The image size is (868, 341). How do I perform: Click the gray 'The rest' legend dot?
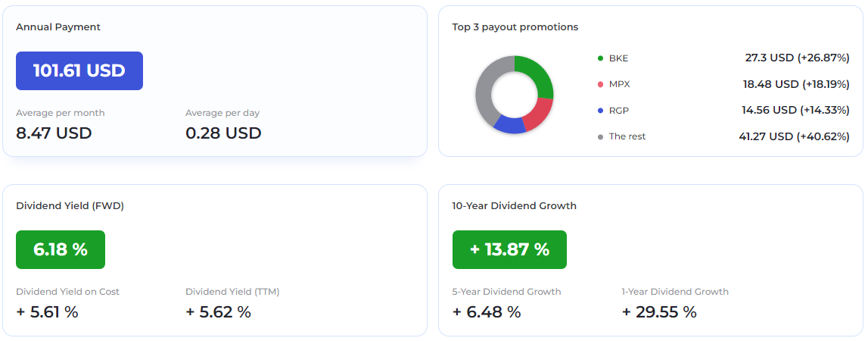[600, 136]
